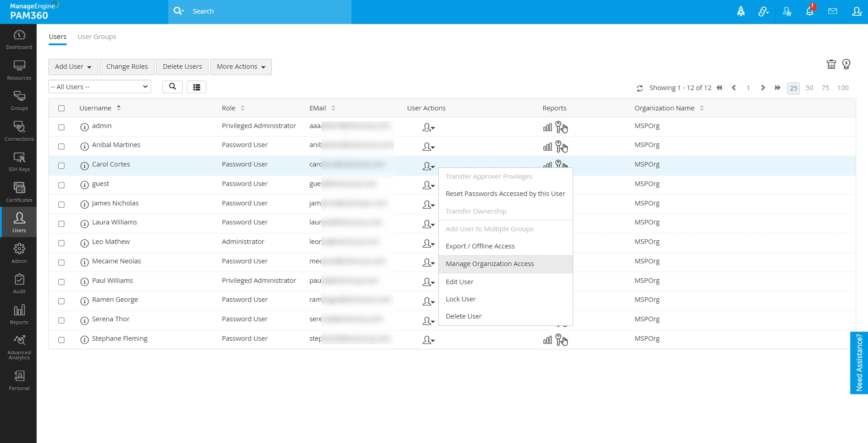Choose Manage Organization Access from the menu
868x443 pixels.
click(489, 264)
